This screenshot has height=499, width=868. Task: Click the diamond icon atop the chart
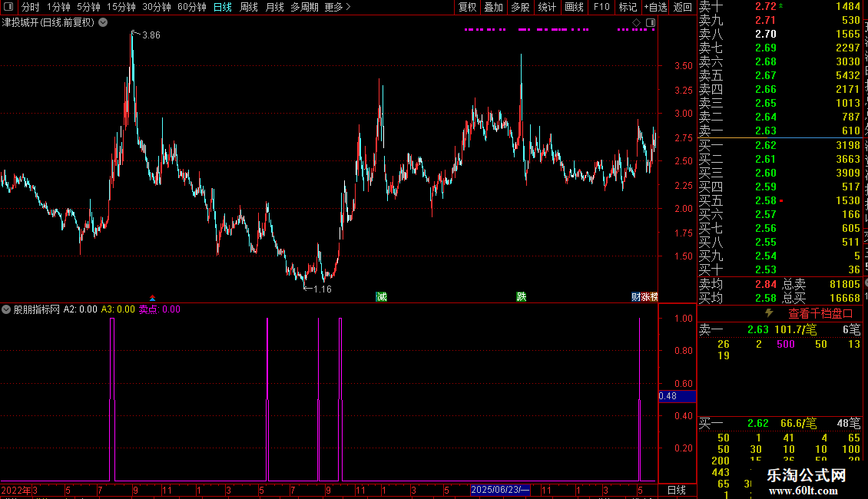[x=637, y=23]
